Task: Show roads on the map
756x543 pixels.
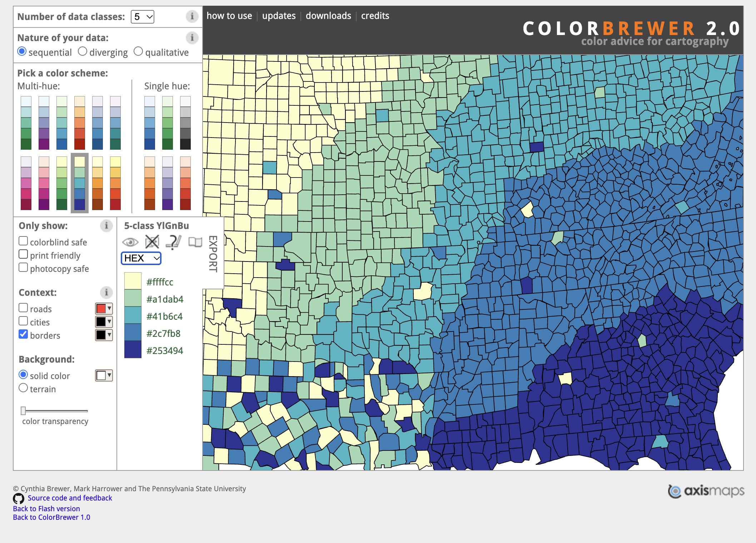Action: point(23,308)
